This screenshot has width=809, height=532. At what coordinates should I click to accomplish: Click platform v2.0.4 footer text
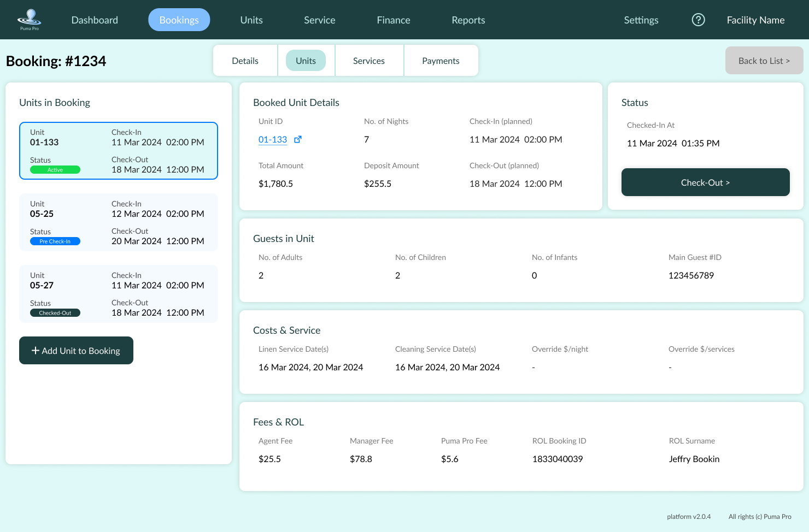(689, 517)
